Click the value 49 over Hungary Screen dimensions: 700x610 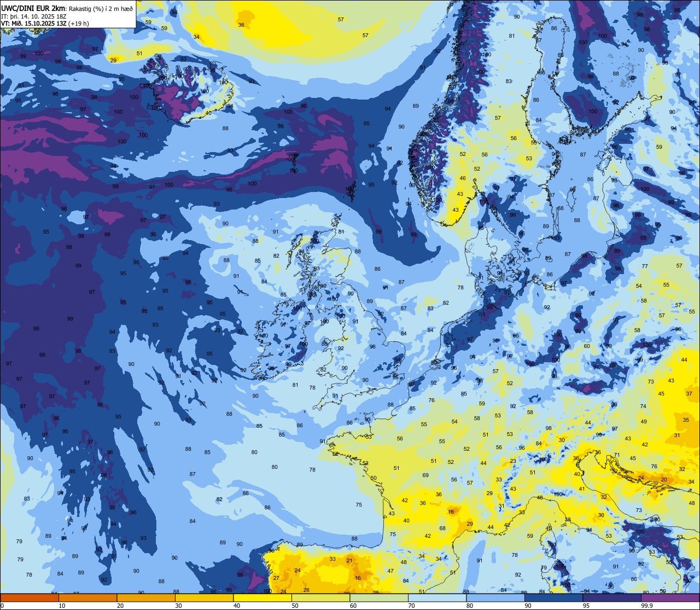[644, 421]
